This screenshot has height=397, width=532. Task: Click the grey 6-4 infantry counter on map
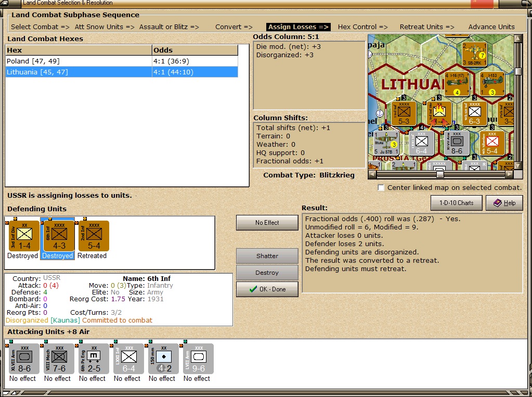click(x=421, y=143)
